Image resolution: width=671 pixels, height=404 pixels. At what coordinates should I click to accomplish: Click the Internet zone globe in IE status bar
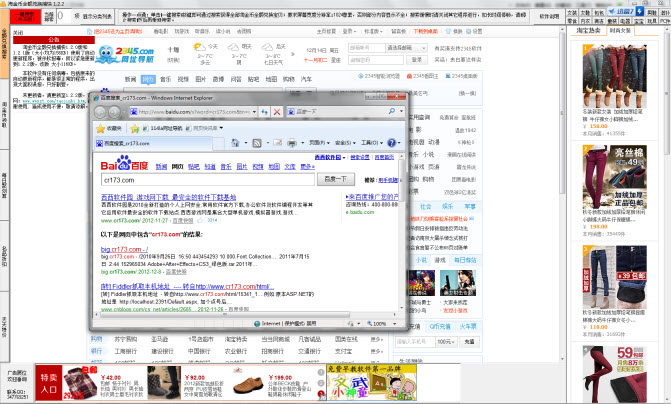257,324
